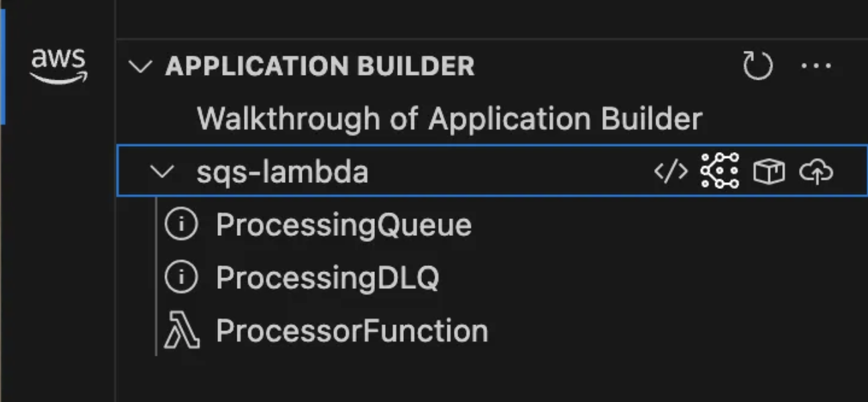Open the AWS Toolkit activity bar icon
This screenshot has width=868, height=402.
tap(58, 66)
